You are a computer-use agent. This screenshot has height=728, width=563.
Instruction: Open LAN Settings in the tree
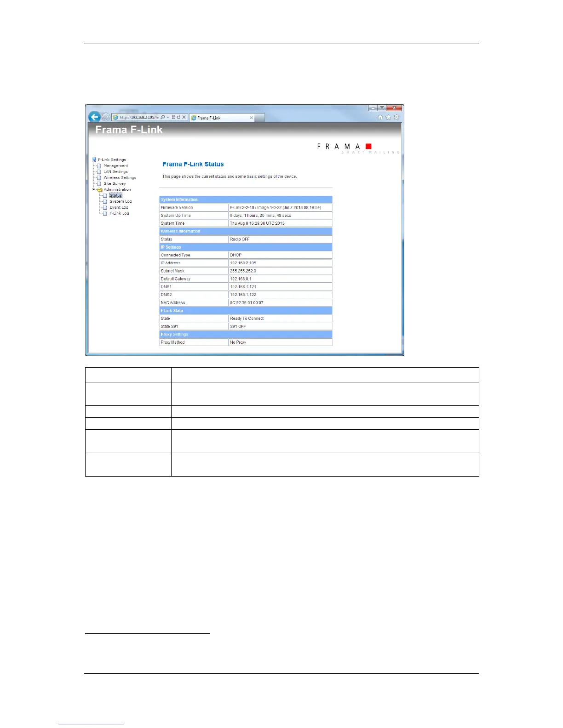115,171
